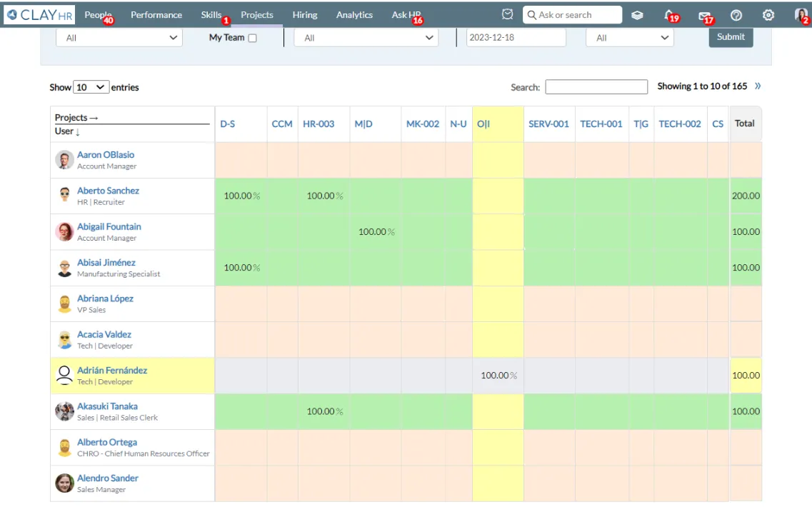Open the Analytics menu

click(x=354, y=15)
